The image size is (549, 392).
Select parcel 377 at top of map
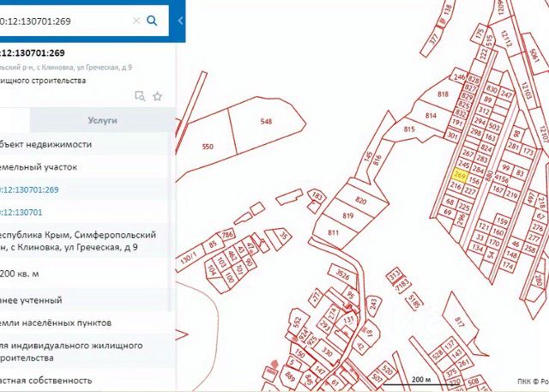coord(433,39)
